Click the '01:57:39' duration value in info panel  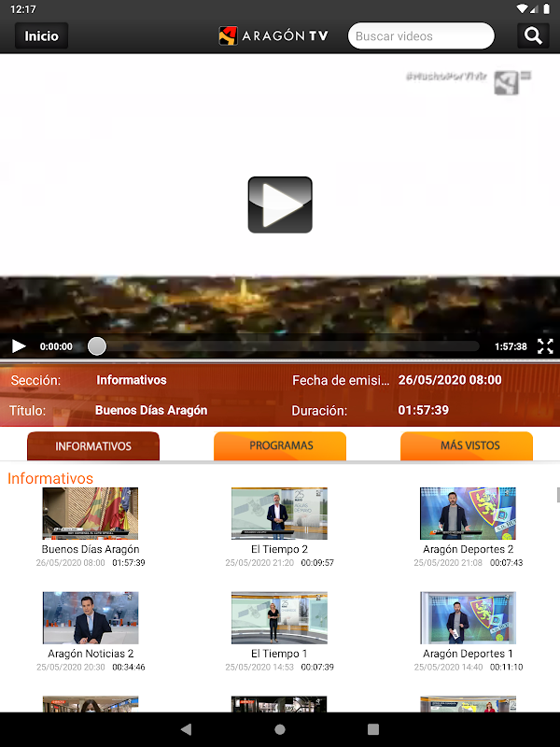[x=424, y=410]
